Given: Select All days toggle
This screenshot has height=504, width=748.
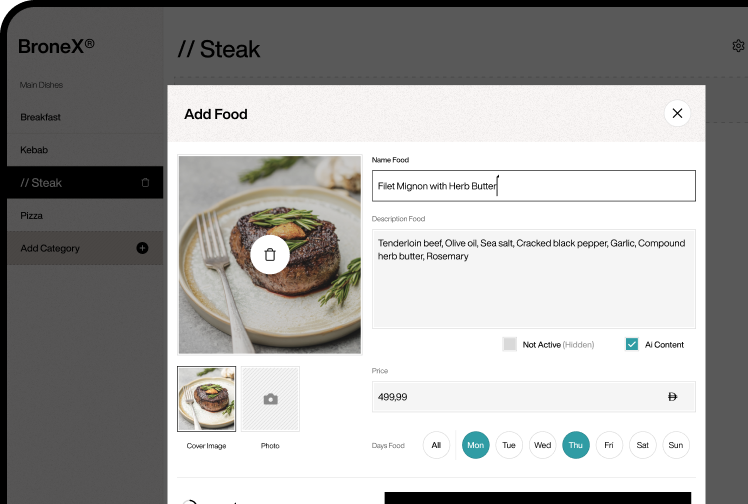Looking at the screenshot, I should click(x=436, y=445).
